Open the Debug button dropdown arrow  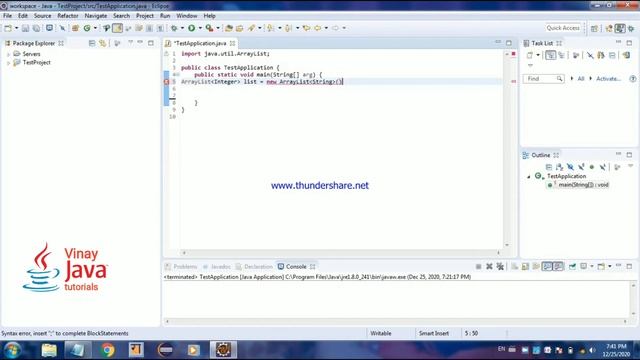pos(182,28)
